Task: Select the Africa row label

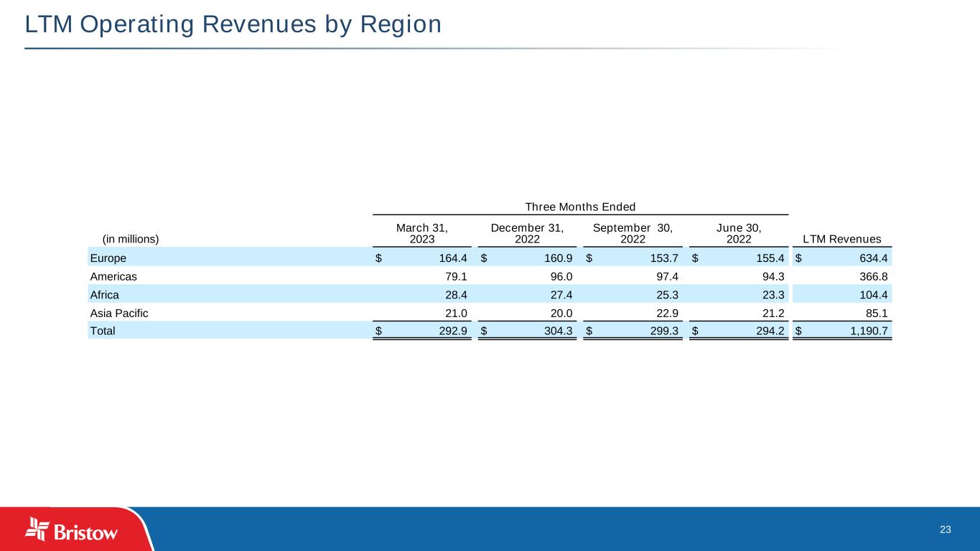Action: [105, 294]
